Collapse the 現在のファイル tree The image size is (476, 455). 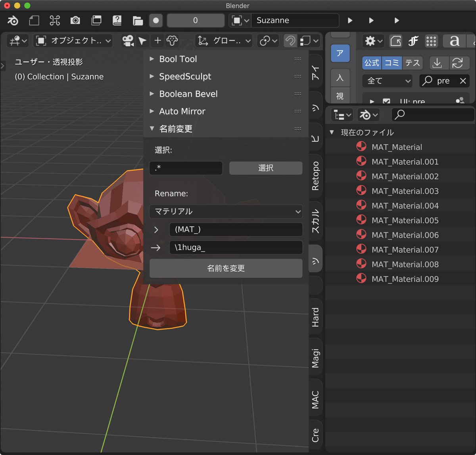coord(332,132)
